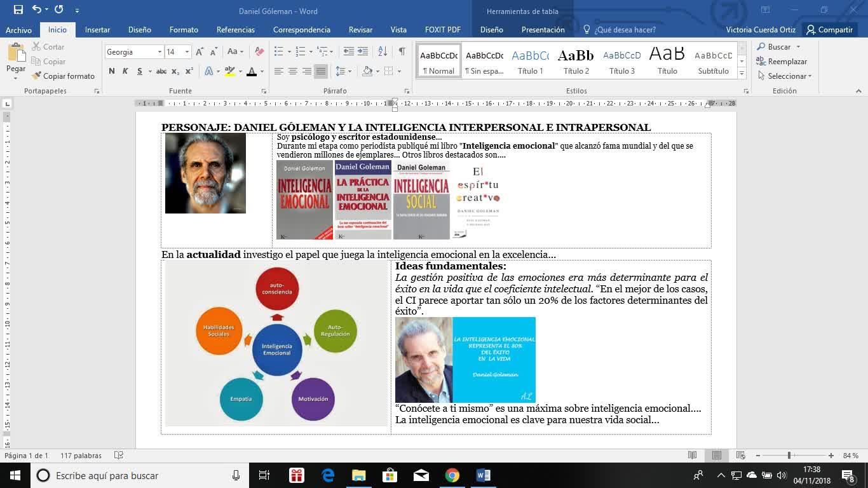Toggle bold formatting (N)
Screen dimensions: 868x488
pyautogui.click(x=112, y=71)
